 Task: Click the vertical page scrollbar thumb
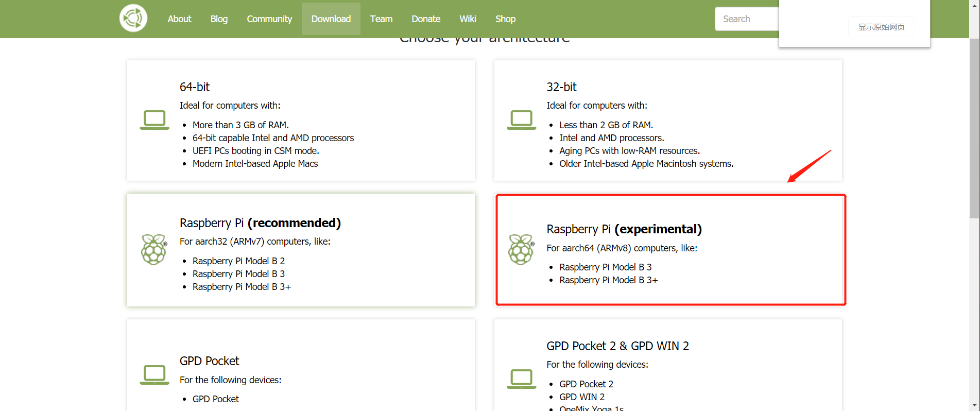pos(974,128)
